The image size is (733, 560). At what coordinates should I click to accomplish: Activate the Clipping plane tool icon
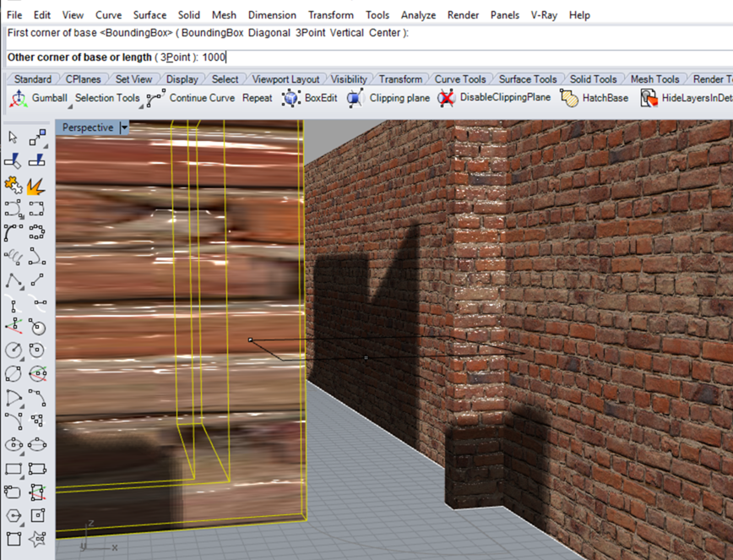pyautogui.click(x=356, y=98)
